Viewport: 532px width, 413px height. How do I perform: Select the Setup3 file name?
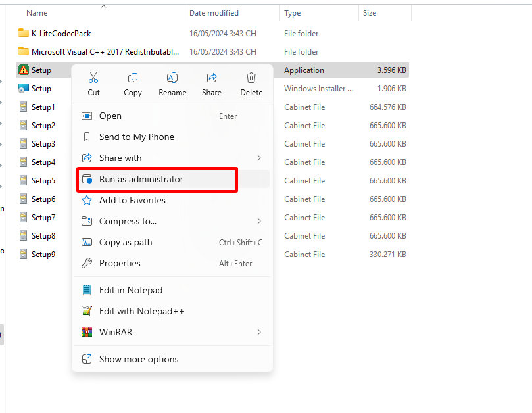[43, 143]
